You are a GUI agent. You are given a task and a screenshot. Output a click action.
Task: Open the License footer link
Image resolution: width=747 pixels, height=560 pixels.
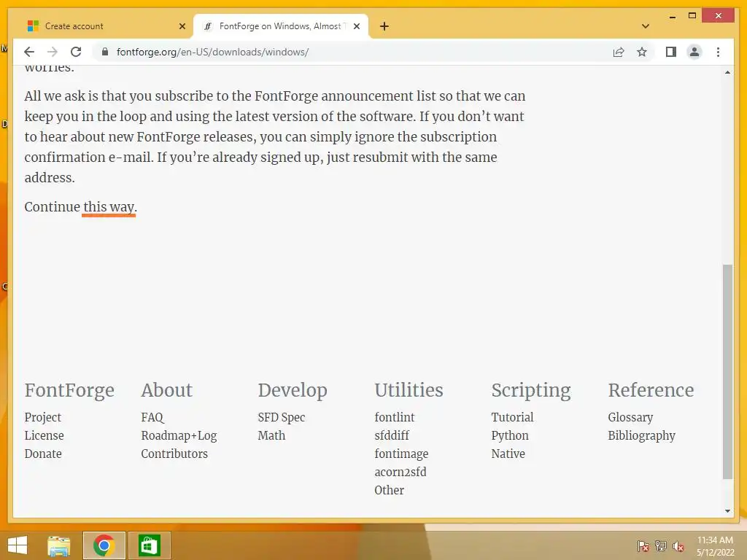pyautogui.click(x=44, y=435)
